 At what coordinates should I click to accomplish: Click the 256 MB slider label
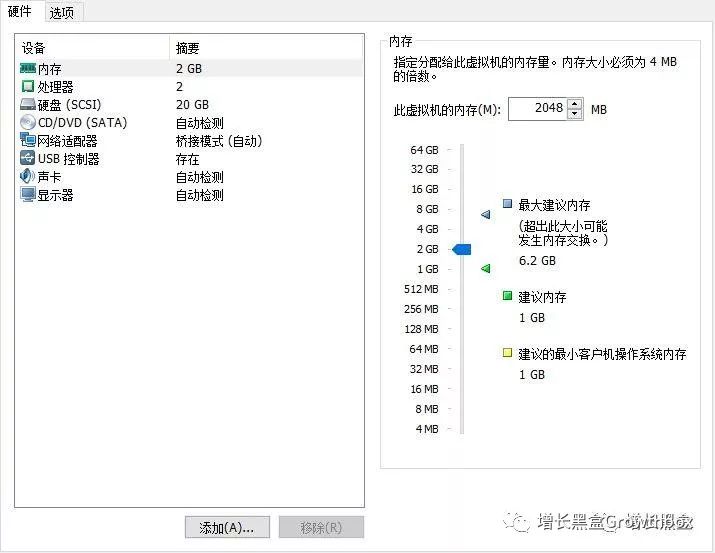421,309
